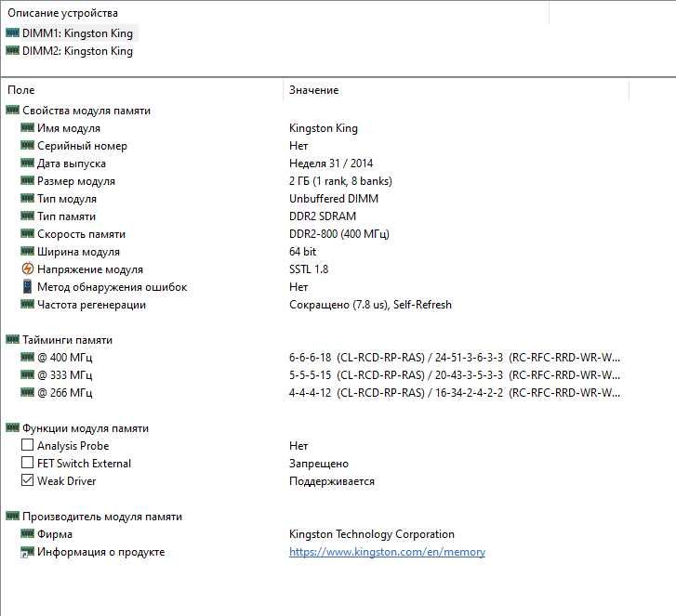The width and height of the screenshot is (676, 616).
Task: Select the value Unbuffered DIMM
Action: pos(334,199)
